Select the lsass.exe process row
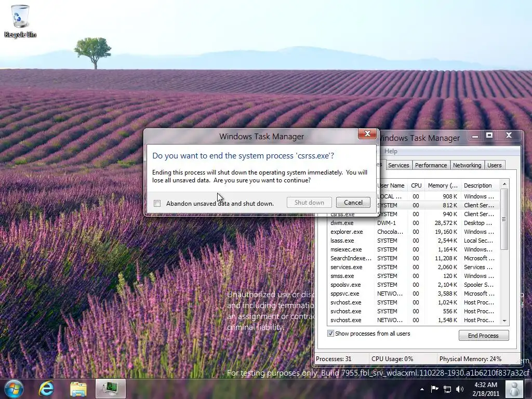 413,241
